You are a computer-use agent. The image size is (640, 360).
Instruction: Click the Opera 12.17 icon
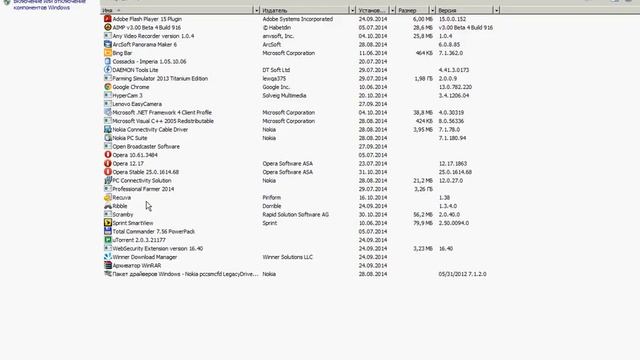coord(108,163)
